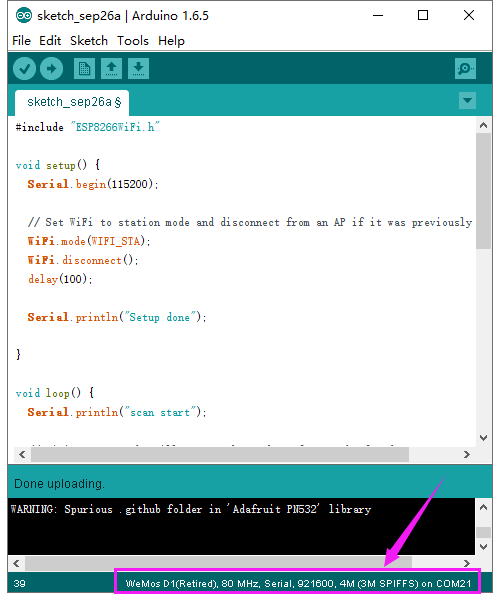This screenshot has width=500, height=600.
Task: Select the sketch_sep26a tab
Action: click(72, 102)
